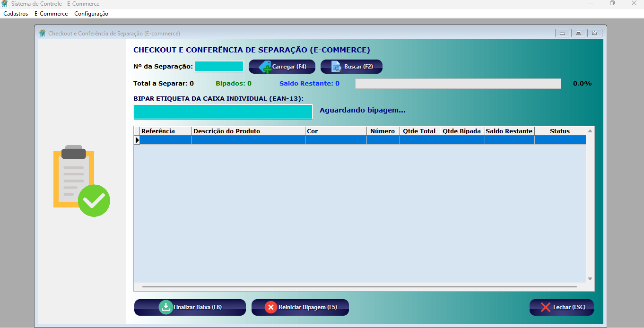Viewport: 644px width, 328px height.
Task: Click the separation progress bar
Action: point(458,84)
